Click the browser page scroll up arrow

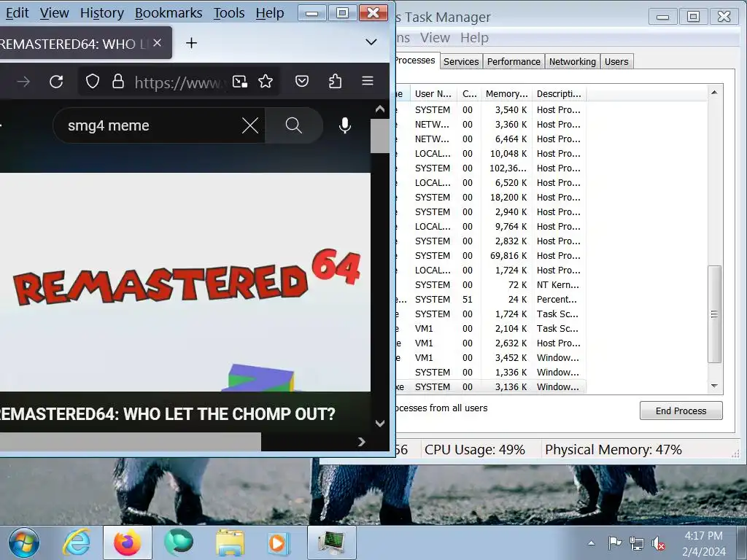click(379, 109)
